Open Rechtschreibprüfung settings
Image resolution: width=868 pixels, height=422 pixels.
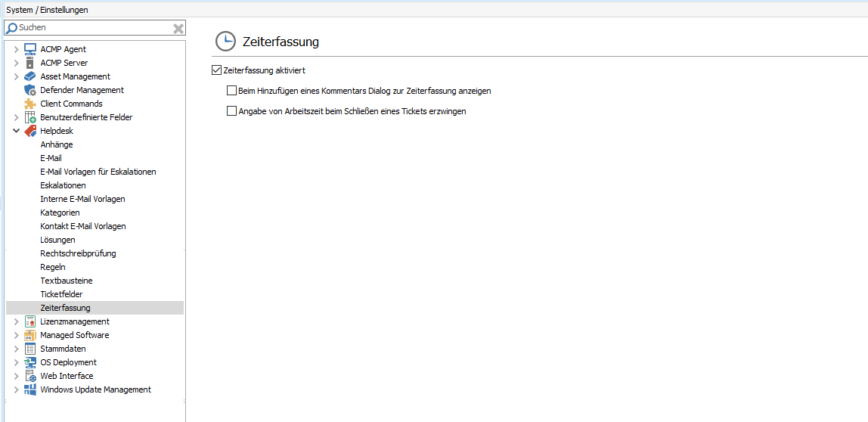tap(78, 253)
